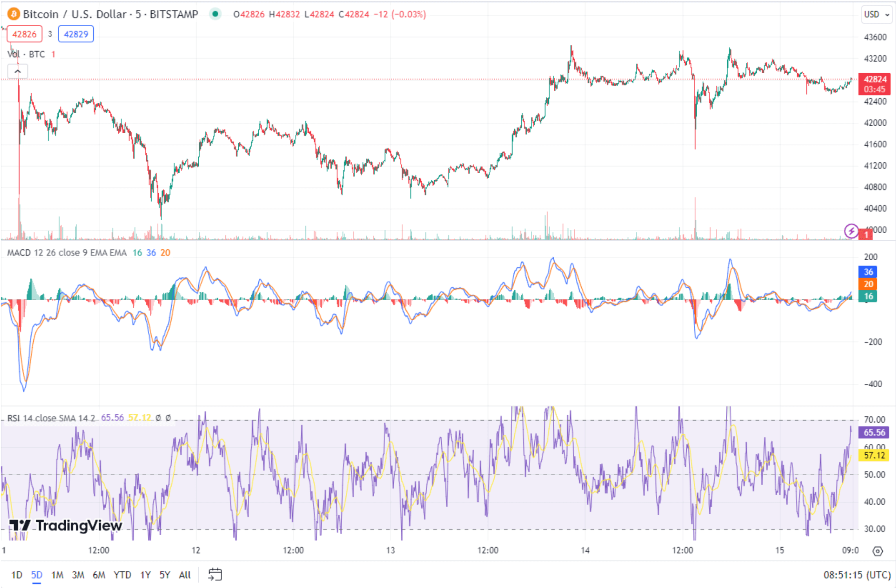This screenshot has height=588, width=896.
Task: Switch to the 1D timeframe
Action: point(16,574)
